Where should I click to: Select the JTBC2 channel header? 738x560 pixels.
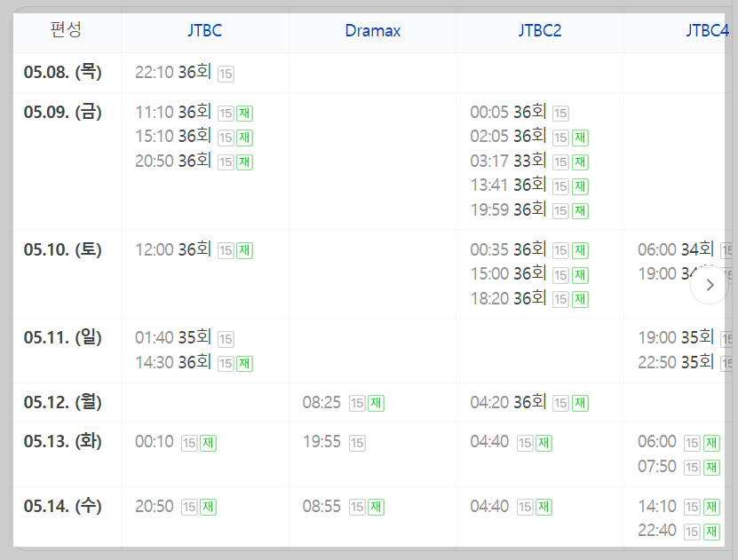pyautogui.click(x=540, y=31)
